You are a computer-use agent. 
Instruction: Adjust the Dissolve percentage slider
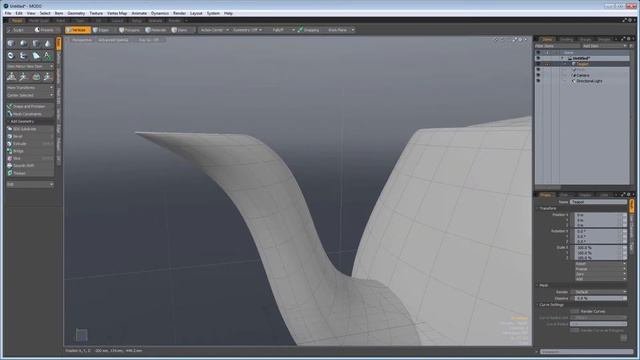[x=601, y=298]
